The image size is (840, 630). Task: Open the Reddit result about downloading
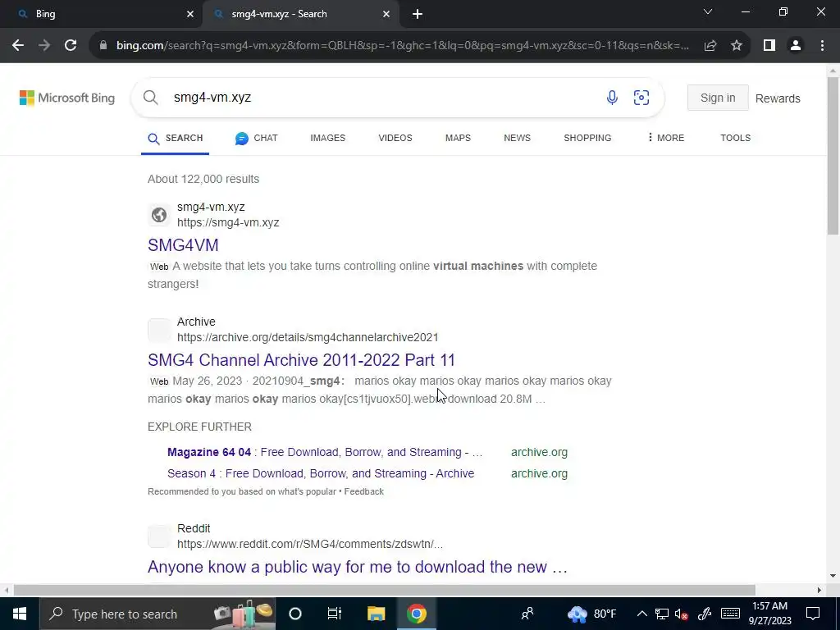(358, 567)
